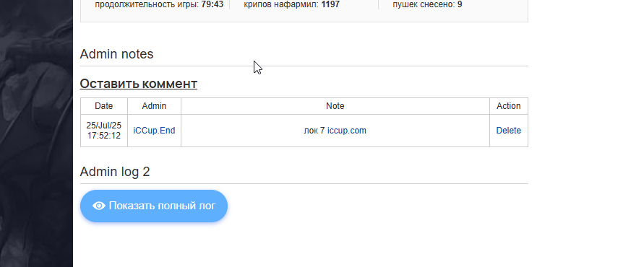This screenshot has width=644, height=267.
Task: Click the eye icon in the log button
Action: (x=99, y=206)
